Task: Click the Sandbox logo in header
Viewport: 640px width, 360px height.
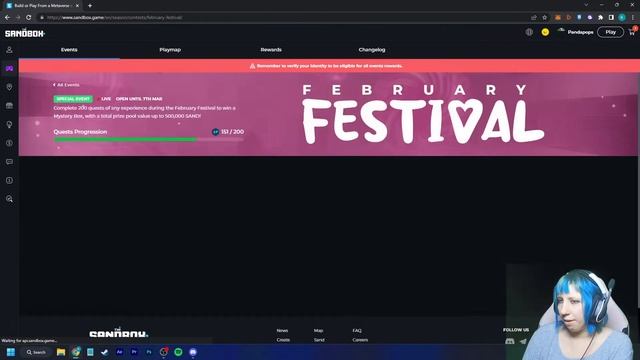Action: [x=25, y=33]
